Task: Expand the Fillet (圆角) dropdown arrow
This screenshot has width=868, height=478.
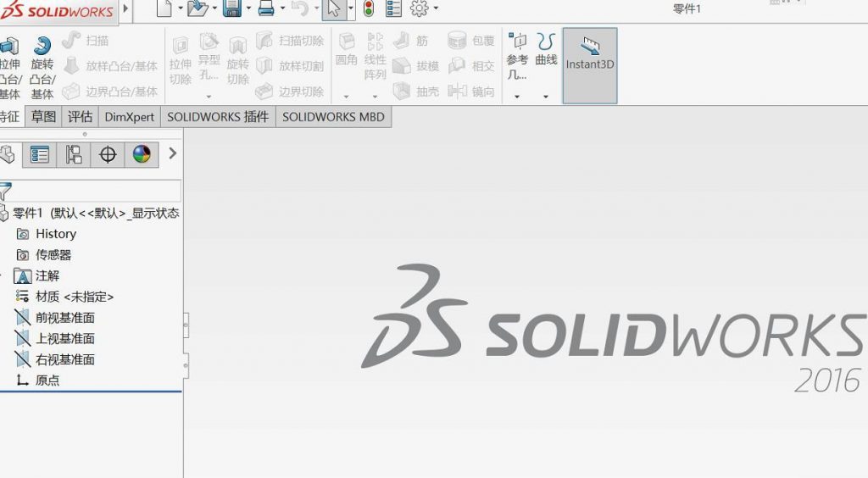Action: click(347, 97)
